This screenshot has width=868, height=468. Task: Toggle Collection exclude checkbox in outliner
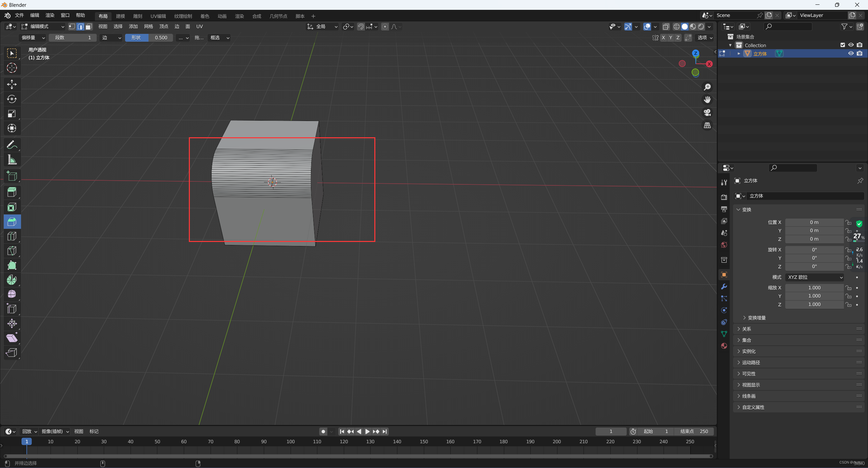(x=843, y=45)
